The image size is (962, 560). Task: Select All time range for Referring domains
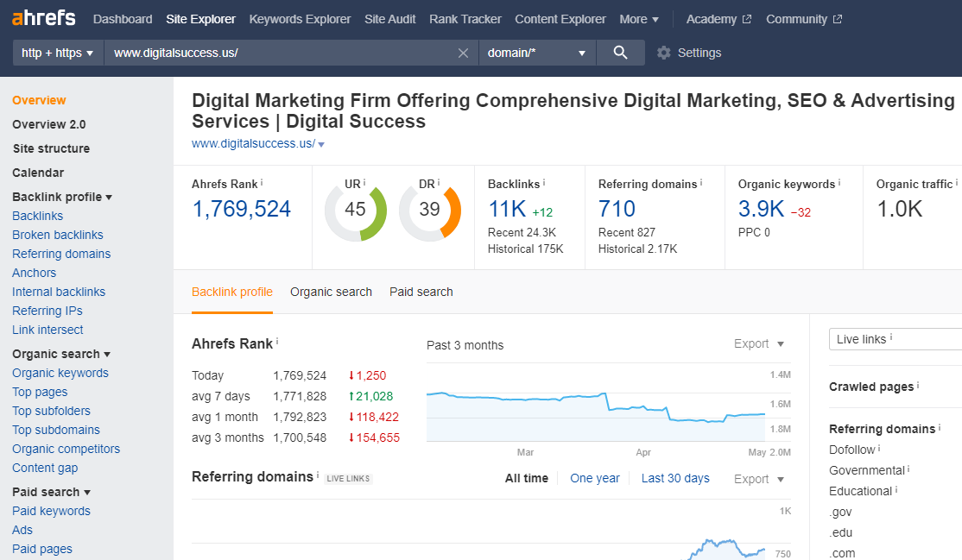[x=527, y=478]
